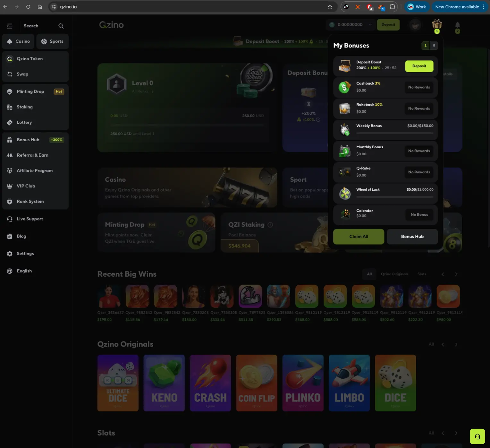Open Blog in the sidebar
Image resolution: width=490 pixels, height=448 pixels.
(35, 236)
